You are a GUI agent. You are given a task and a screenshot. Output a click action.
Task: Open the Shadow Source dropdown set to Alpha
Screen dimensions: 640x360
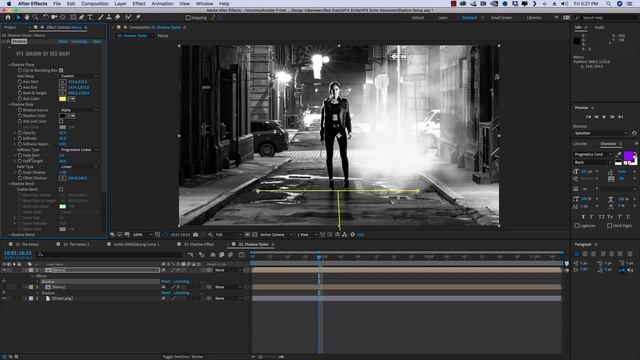[x=79, y=110]
